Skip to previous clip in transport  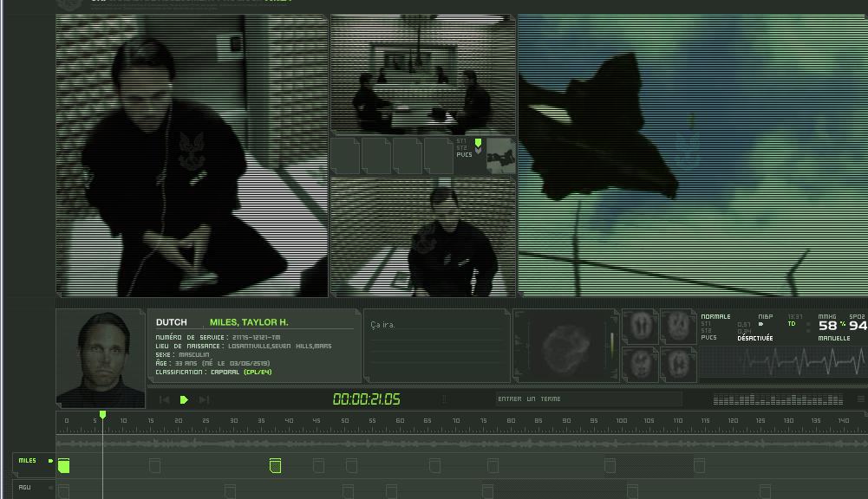pyautogui.click(x=164, y=399)
